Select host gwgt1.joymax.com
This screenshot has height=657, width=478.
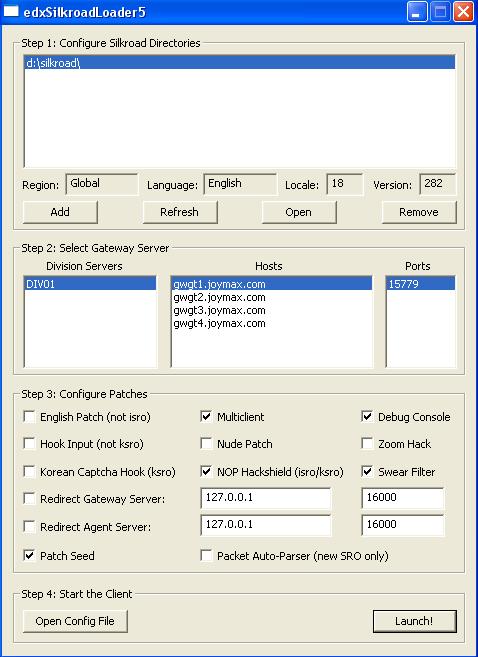point(271,284)
